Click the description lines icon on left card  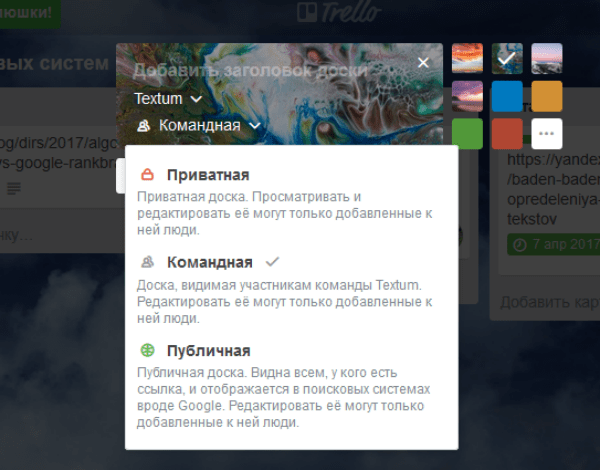[x=14, y=188]
